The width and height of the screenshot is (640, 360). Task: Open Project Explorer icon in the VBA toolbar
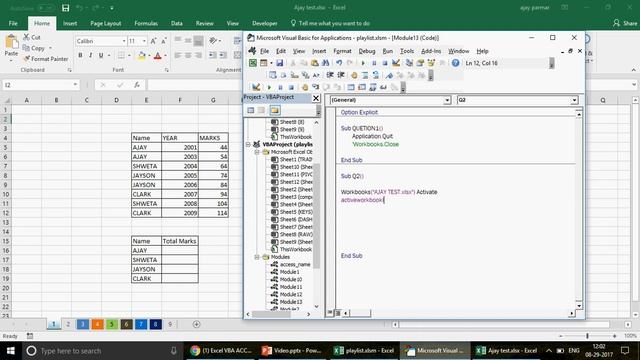click(409, 63)
